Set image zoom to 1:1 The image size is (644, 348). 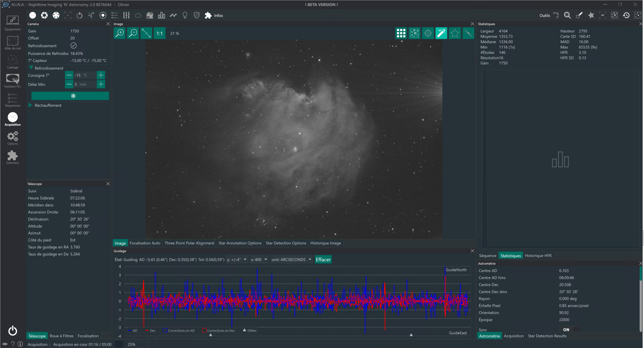pyautogui.click(x=160, y=33)
